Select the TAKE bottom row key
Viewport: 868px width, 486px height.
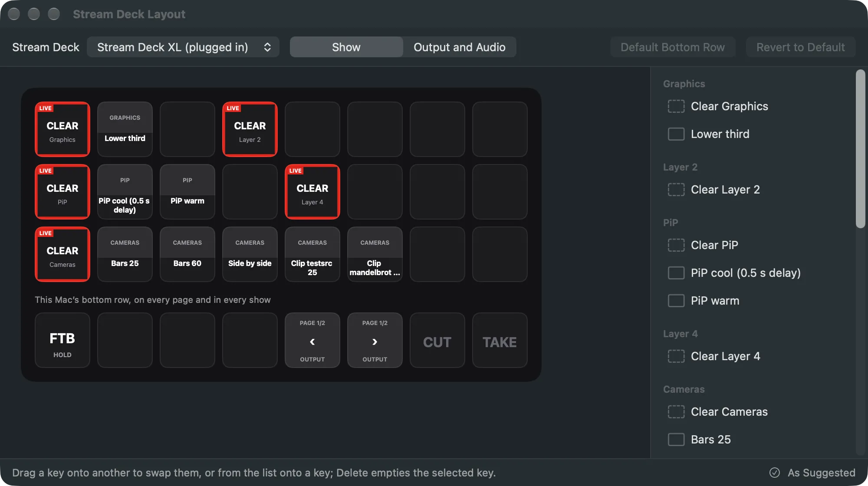(x=500, y=340)
